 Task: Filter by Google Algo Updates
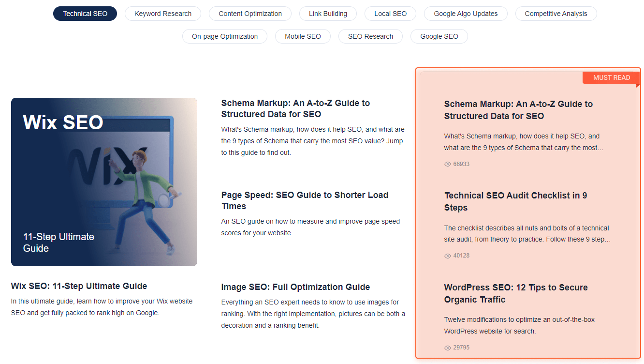[465, 14]
